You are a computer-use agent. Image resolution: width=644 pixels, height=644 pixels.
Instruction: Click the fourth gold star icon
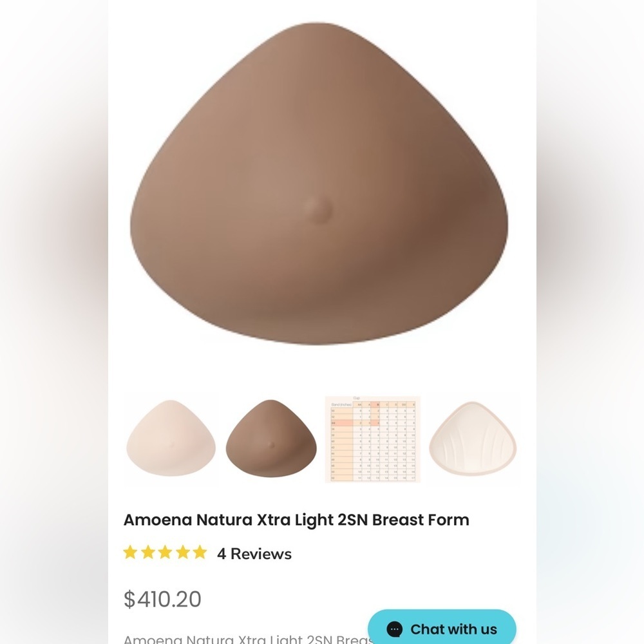tap(182, 553)
